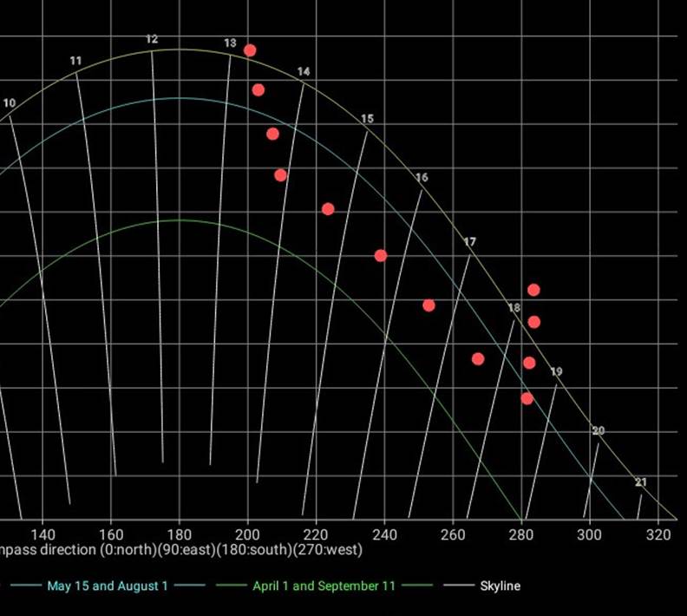Select the hour 17 marker label
Screen dimensions: 687x616
[469, 242]
